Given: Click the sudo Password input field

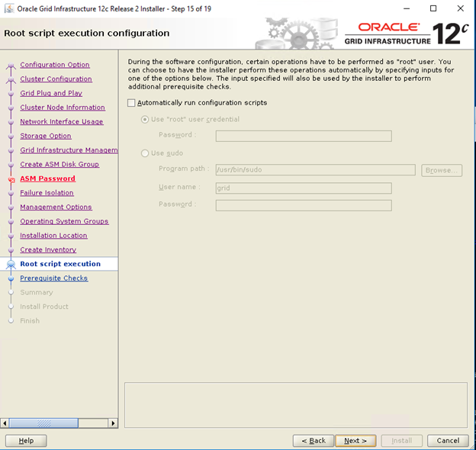Looking at the screenshot, I should click(304, 205).
